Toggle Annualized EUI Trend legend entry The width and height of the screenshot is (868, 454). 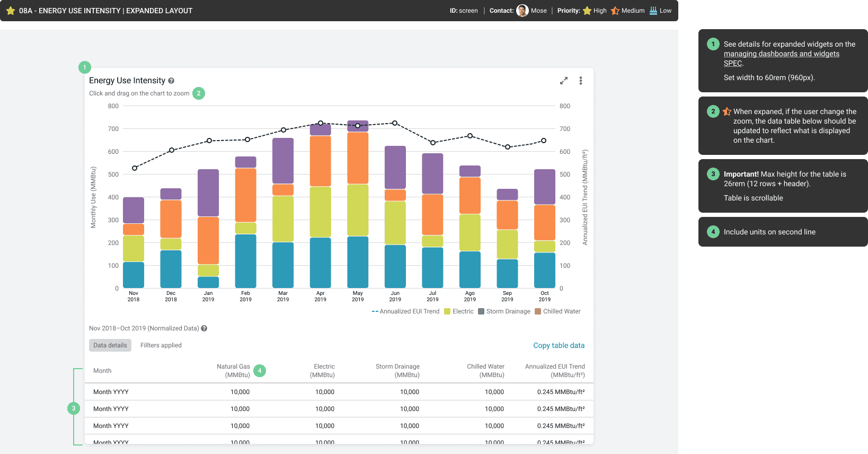406,311
